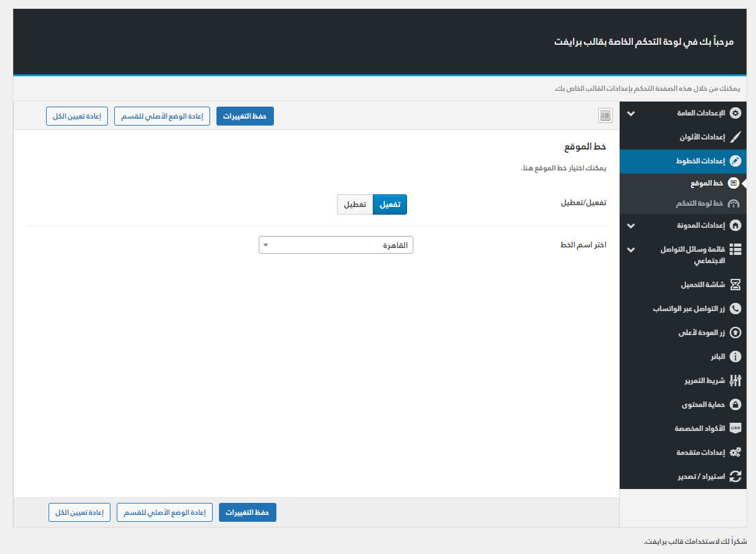The height and width of the screenshot is (554, 756).
Task: Click the info icon next to البانر
Action: click(735, 357)
